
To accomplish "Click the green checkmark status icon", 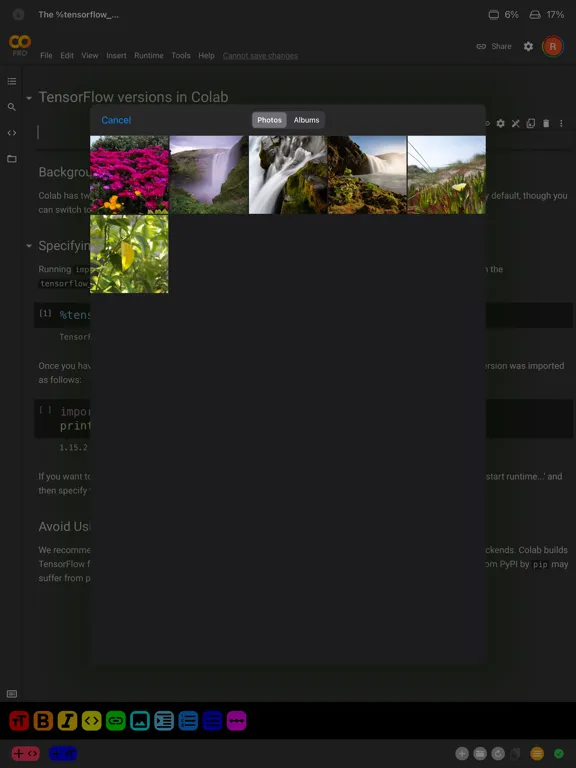I will [558, 753].
